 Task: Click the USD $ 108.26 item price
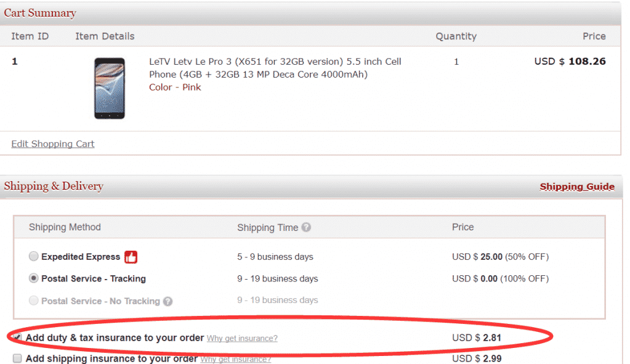570,62
